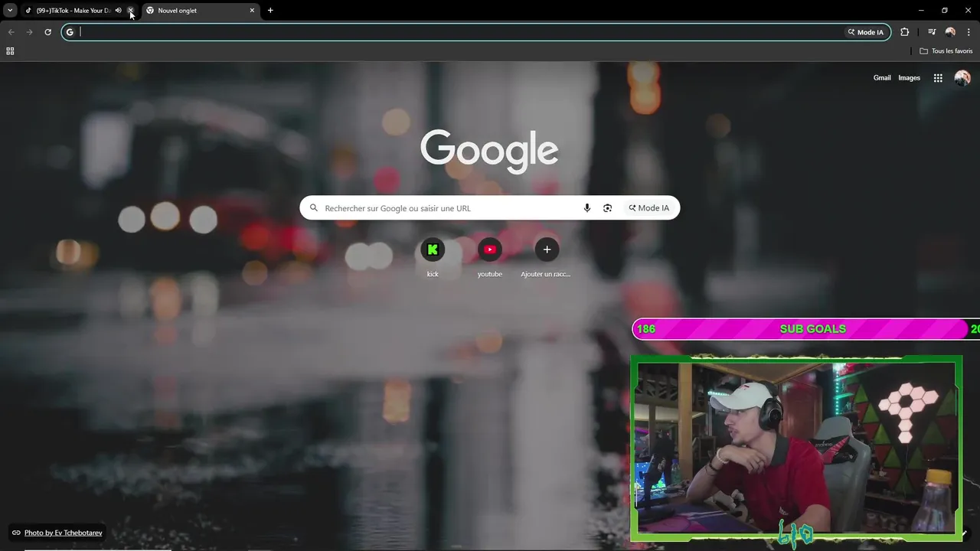Screen dimensions: 980x551
Task: Close the Nouvel onglet tab
Action: (x=252, y=11)
